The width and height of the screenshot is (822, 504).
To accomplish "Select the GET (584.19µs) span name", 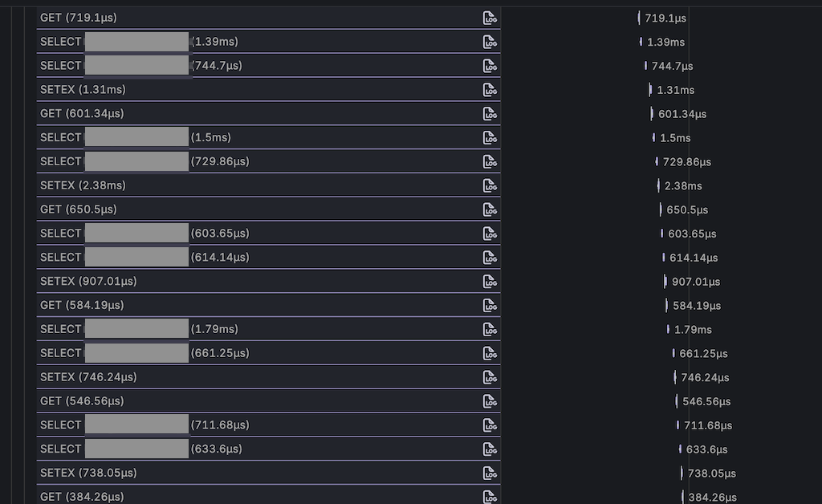I will pos(82,306).
